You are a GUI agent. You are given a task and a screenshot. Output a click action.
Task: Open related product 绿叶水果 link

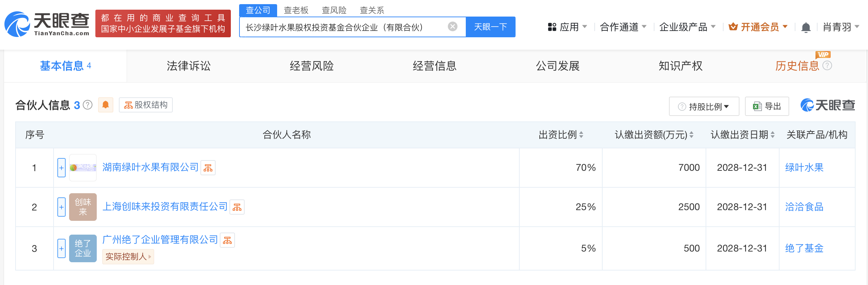point(804,168)
